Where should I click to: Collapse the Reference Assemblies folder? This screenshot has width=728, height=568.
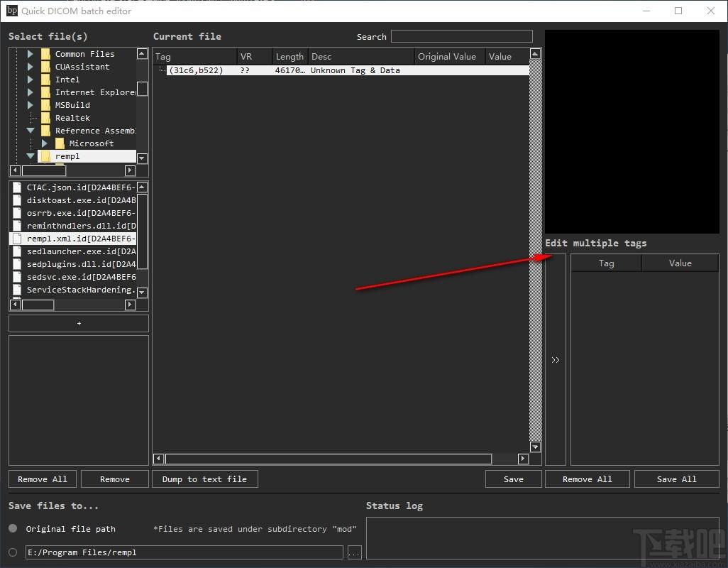[x=31, y=131]
